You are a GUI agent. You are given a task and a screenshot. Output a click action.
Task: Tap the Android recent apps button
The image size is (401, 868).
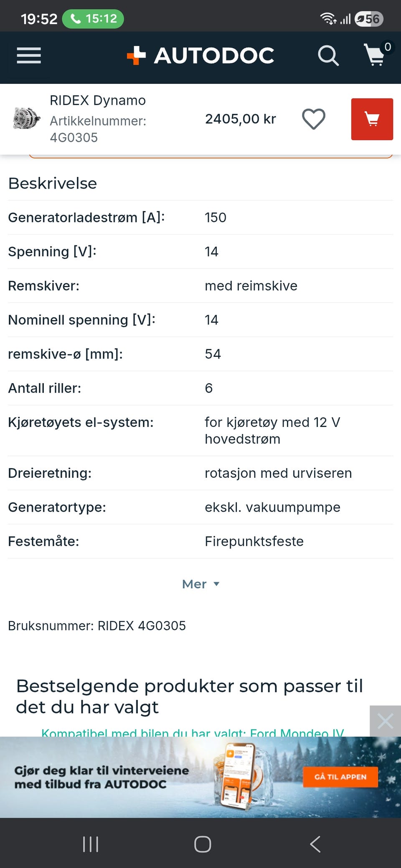(x=91, y=844)
